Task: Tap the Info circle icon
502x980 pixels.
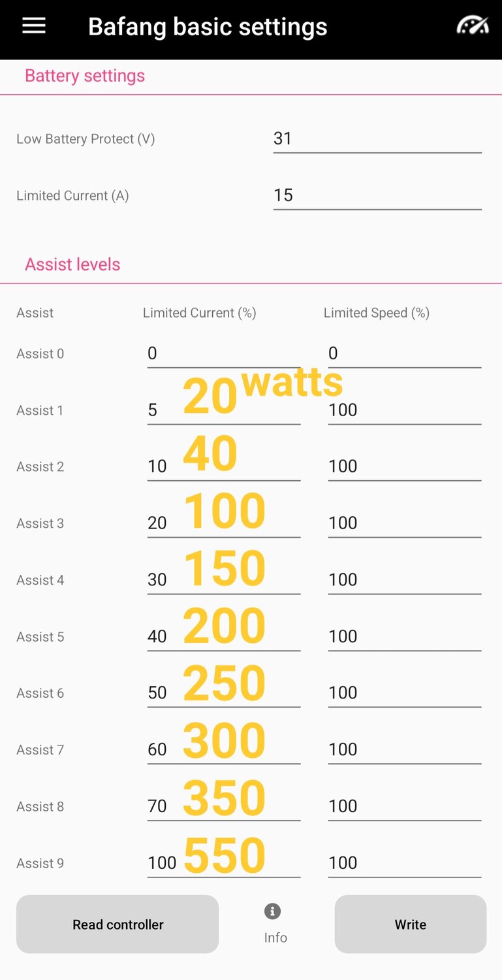Action: click(x=273, y=911)
